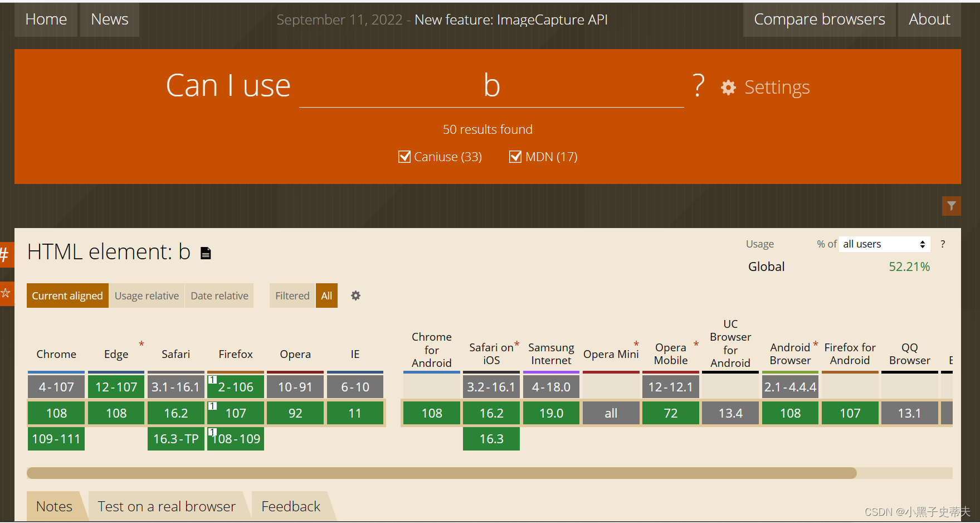
Task: Select Current aligned view
Action: click(67, 296)
